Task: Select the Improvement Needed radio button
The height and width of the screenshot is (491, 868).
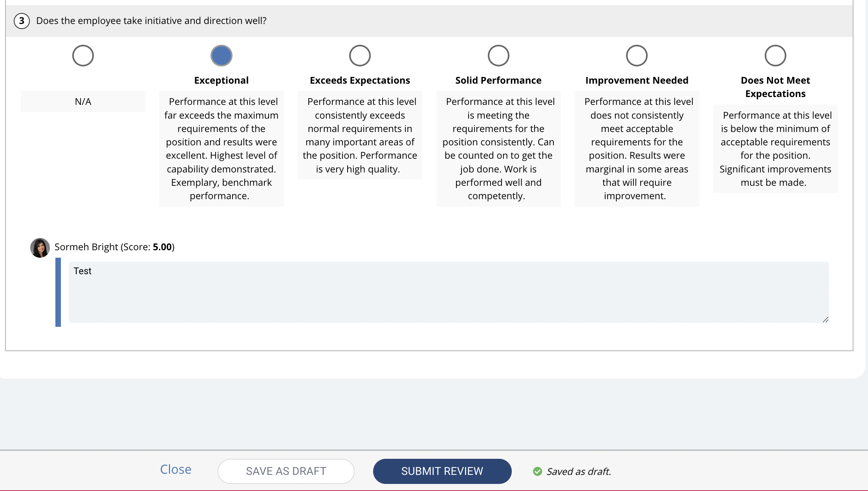Action: point(637,56)
